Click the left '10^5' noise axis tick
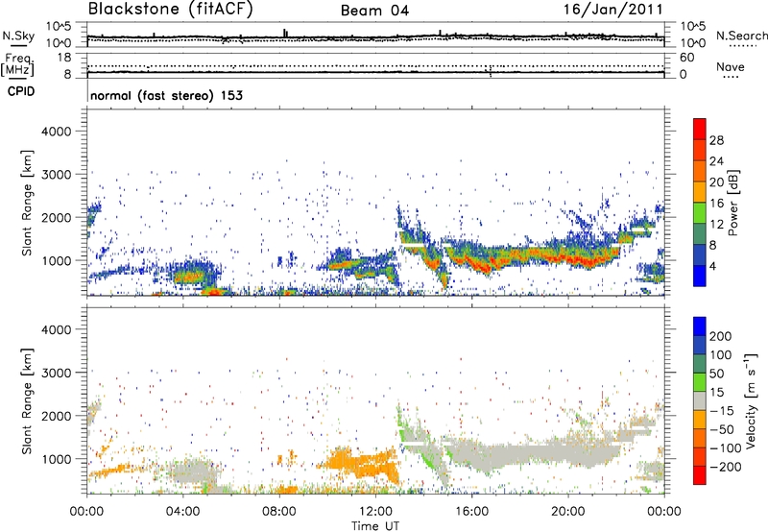This screenshot has width=768, height=532. (59, 26)
